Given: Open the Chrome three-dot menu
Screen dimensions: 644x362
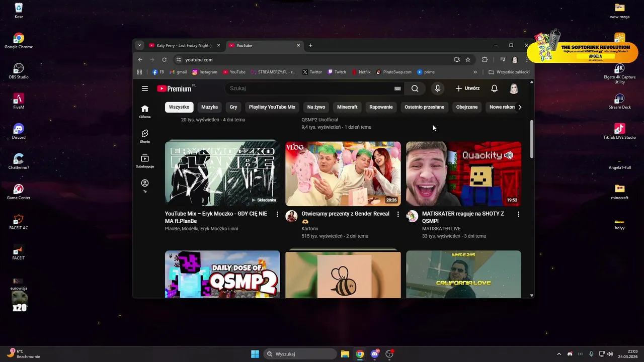Looking at the screenshot, I should click(x=527, y=59).
